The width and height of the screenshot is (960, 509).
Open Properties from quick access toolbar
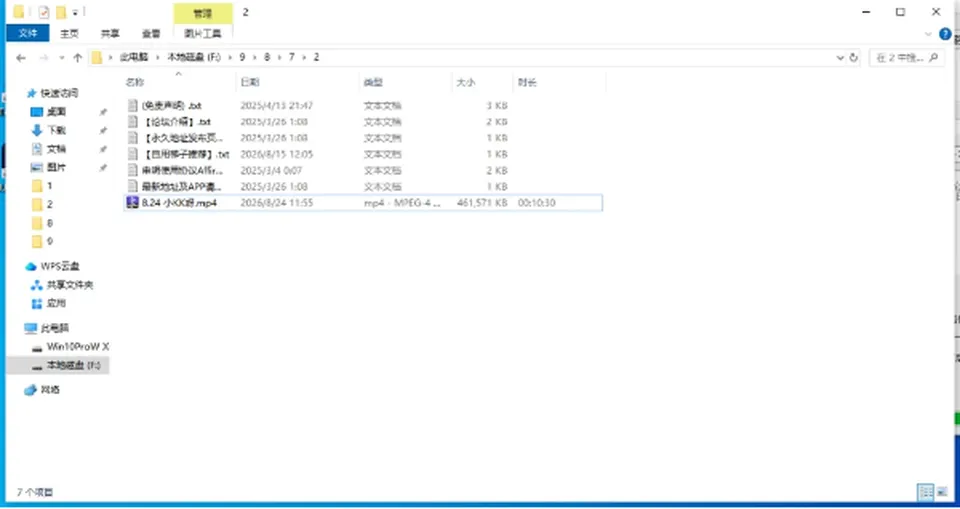[x=43, y=12]
